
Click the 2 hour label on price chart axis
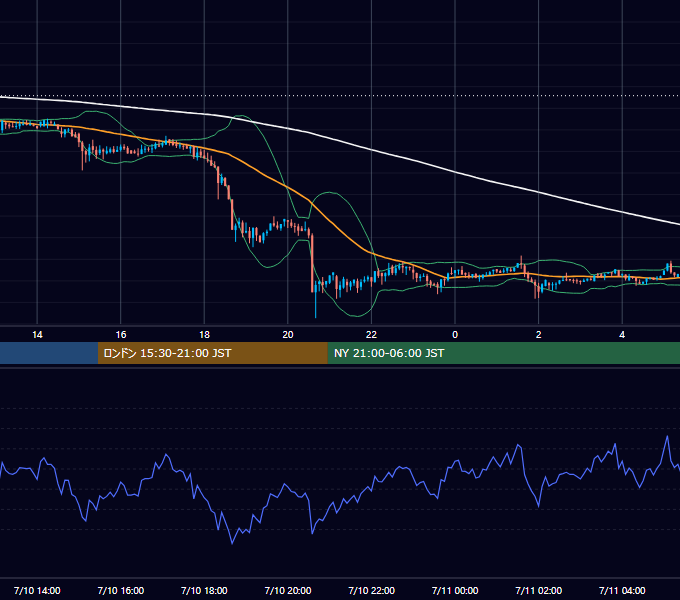tap(539, 335)
